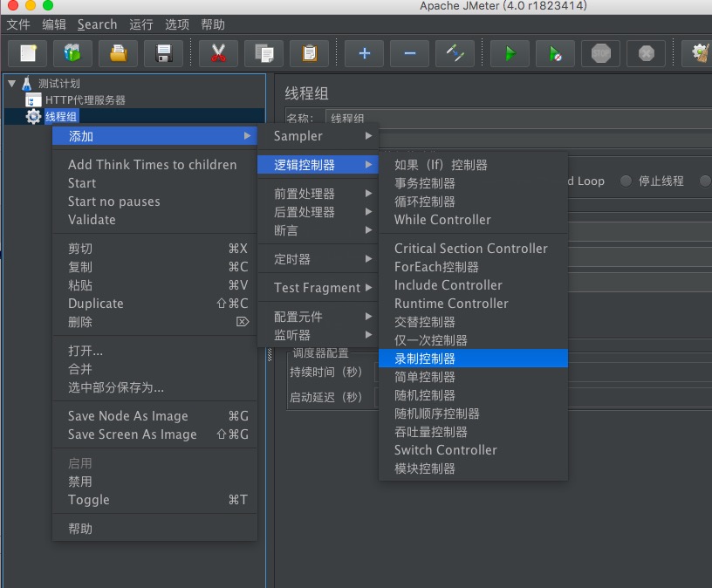Choose 循环控制器 menu item
Viewport: 712px width, 588px height.
coord(473,202)
